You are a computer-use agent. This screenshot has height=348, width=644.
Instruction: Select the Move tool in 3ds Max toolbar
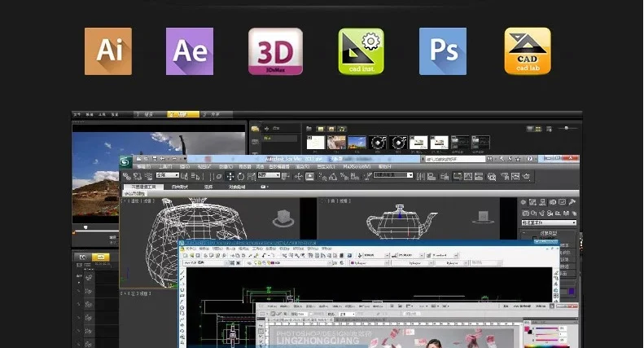tap(230, 177)
